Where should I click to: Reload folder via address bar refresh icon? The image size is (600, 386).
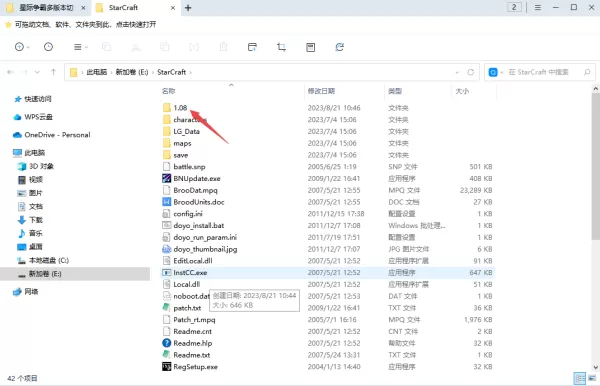[x=471, y=72]
